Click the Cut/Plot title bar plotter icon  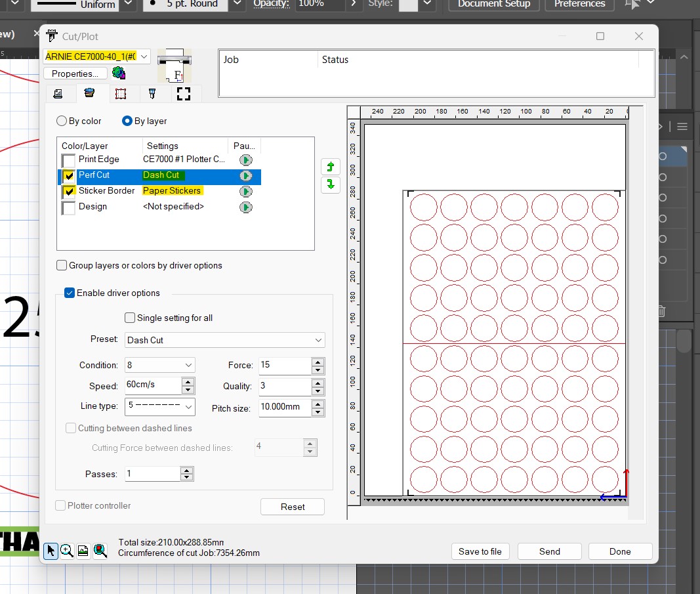point(52,35)
